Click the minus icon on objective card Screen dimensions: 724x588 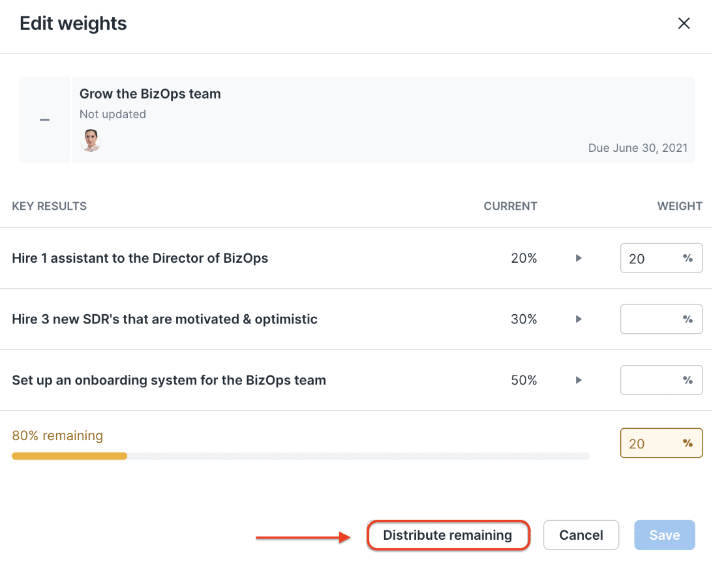[x=44, y=120]
